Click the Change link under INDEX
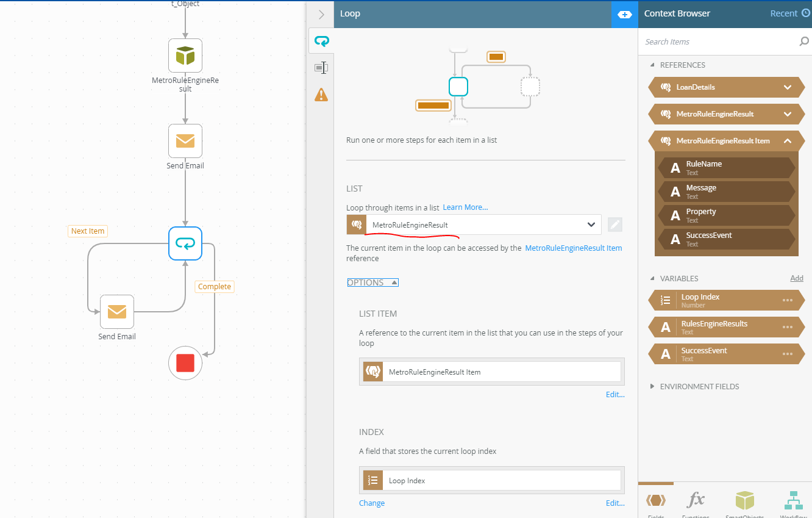The image size is (812, 518). point(372,503)
